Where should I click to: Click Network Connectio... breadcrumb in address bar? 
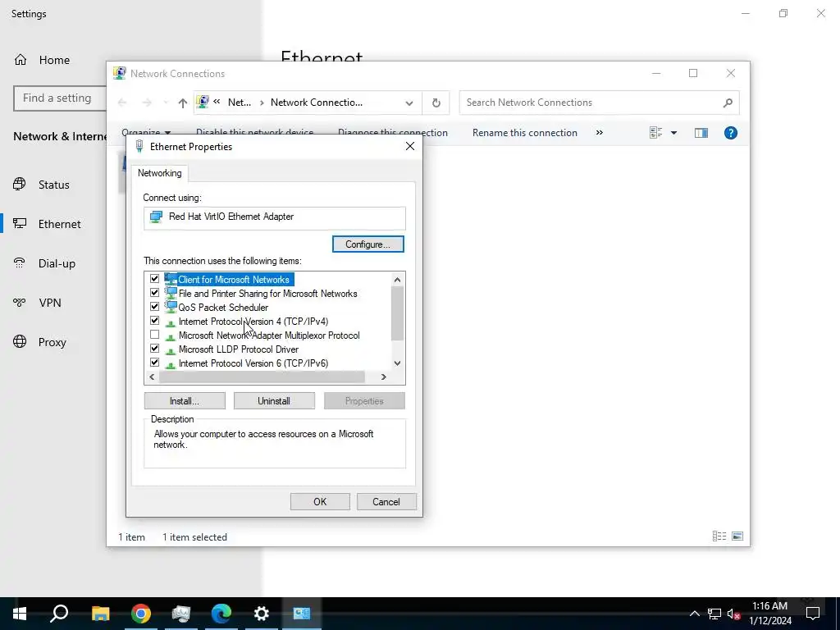coord(316,103)
